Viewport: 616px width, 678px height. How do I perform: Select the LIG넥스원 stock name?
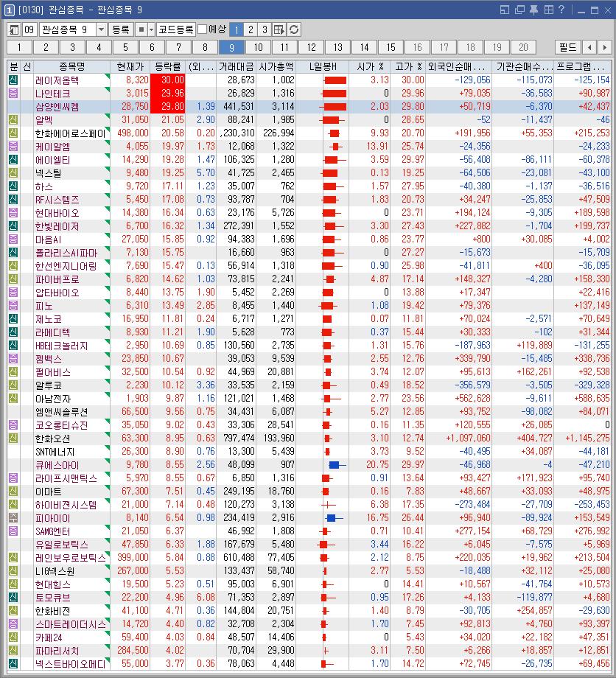click(x=55, y=570)
